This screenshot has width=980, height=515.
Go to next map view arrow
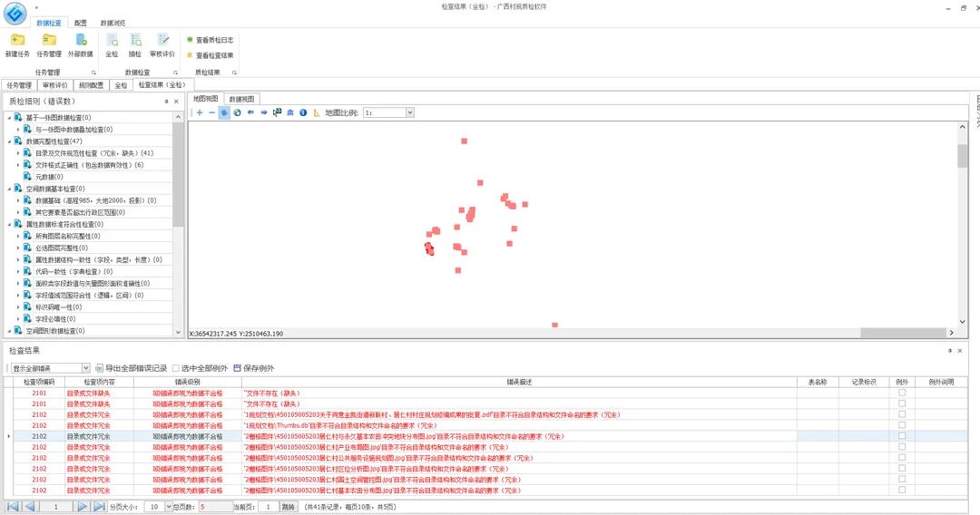[x=264, y=113]
